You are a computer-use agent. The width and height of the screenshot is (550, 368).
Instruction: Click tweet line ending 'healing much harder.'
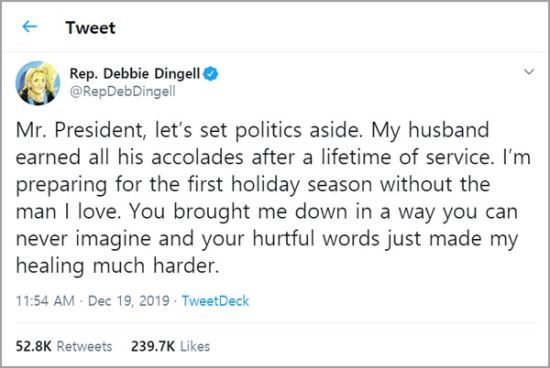(118, 266)
